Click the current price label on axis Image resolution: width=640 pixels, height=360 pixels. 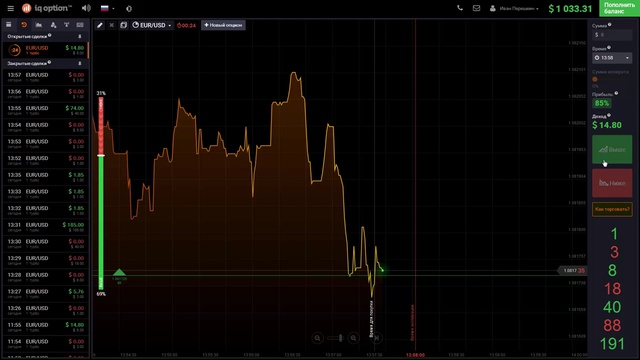point(572,271)
